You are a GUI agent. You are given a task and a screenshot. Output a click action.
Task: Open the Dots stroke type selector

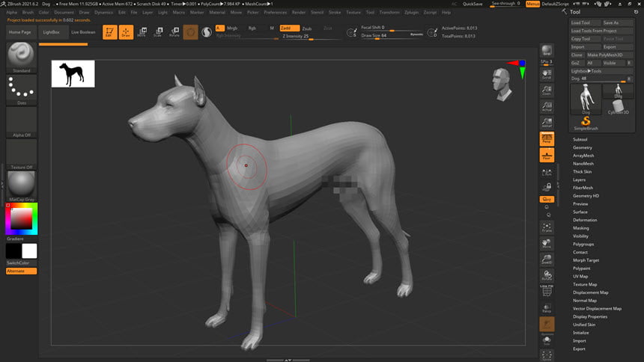22,90
